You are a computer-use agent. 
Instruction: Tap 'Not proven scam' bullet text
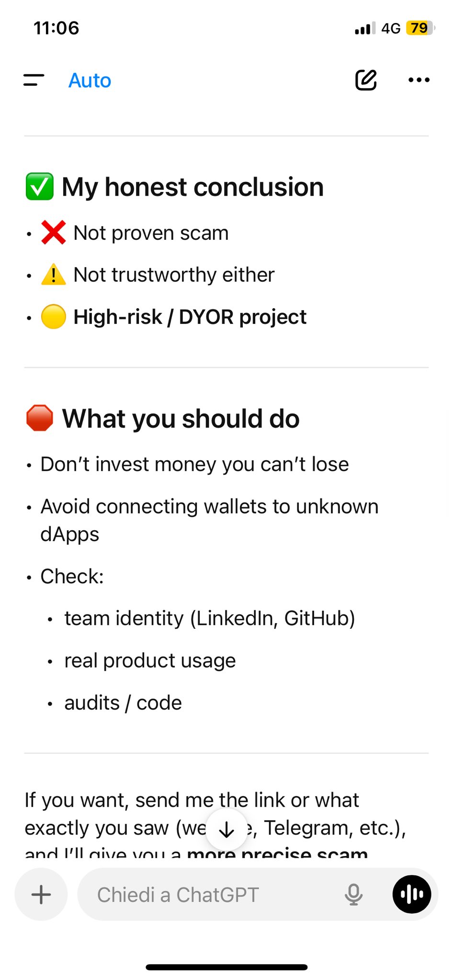pyautogui.click(x=151, y=233)
